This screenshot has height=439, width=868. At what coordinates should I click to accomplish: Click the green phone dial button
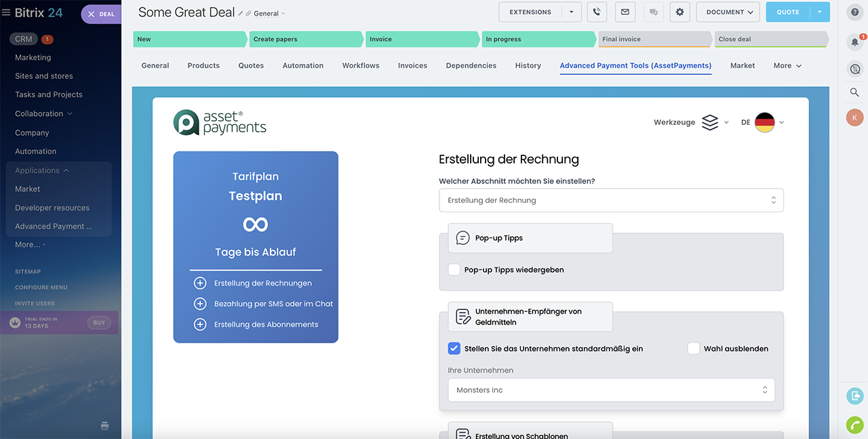pyautogui.click(x=854, y=425)
